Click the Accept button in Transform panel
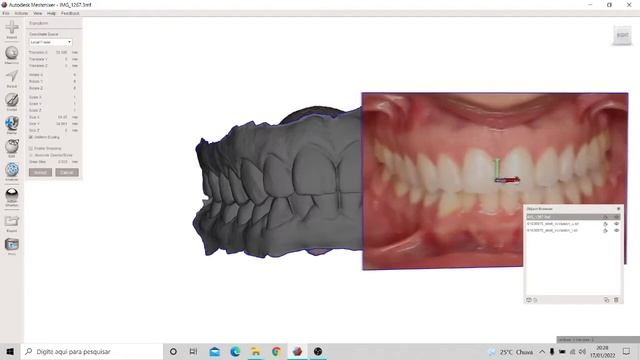 (40, 173)
